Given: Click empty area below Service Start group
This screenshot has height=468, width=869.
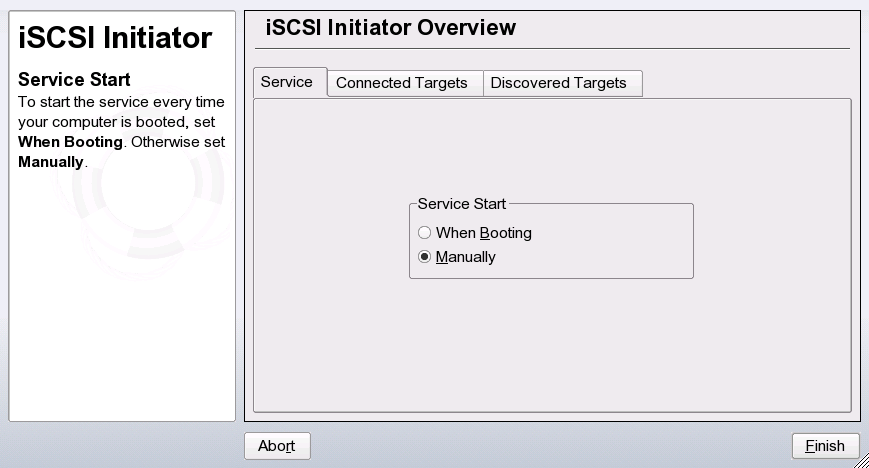Looking at the screenshot, I should (x=550, y=345).
